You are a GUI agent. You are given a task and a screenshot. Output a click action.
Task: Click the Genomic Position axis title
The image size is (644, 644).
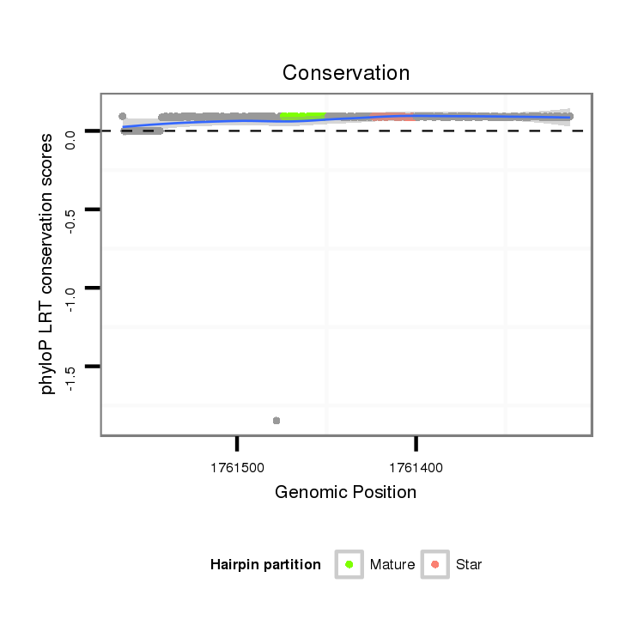coord(346,492)
